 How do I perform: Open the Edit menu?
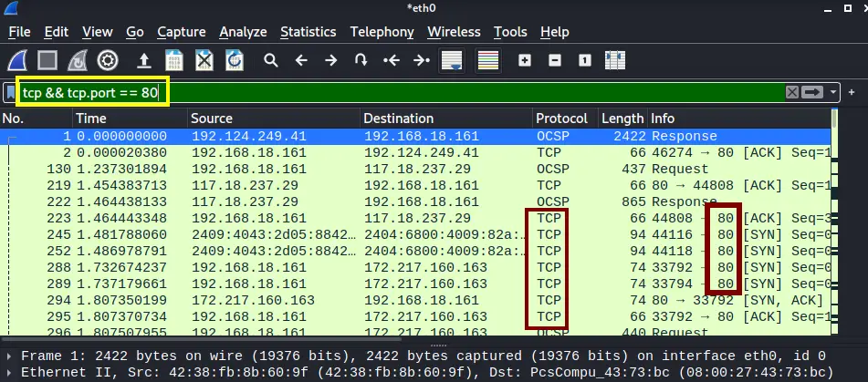[x=57, y=32]
